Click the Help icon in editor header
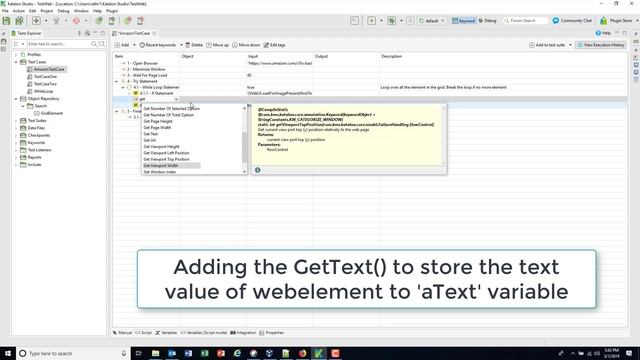640x360 pixels. click(598, 33)
